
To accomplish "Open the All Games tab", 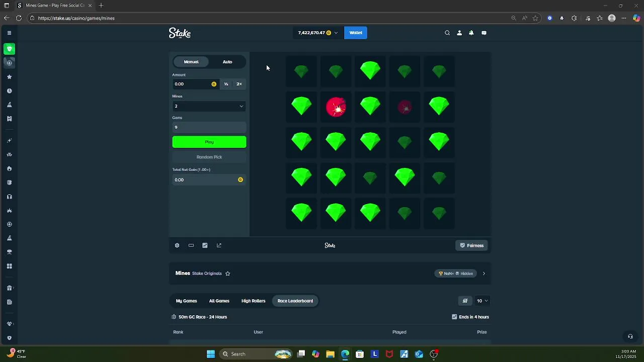I will pyautogui.click(x=219, y=301).
